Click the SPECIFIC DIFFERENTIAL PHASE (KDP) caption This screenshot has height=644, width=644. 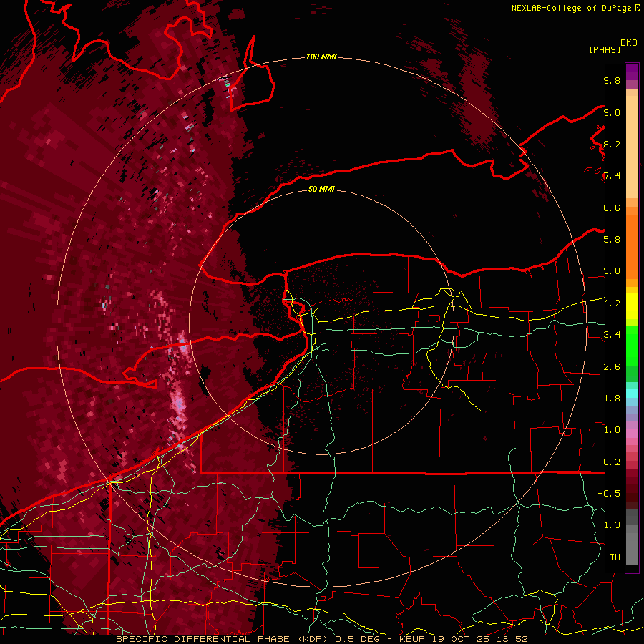(223, 639)
